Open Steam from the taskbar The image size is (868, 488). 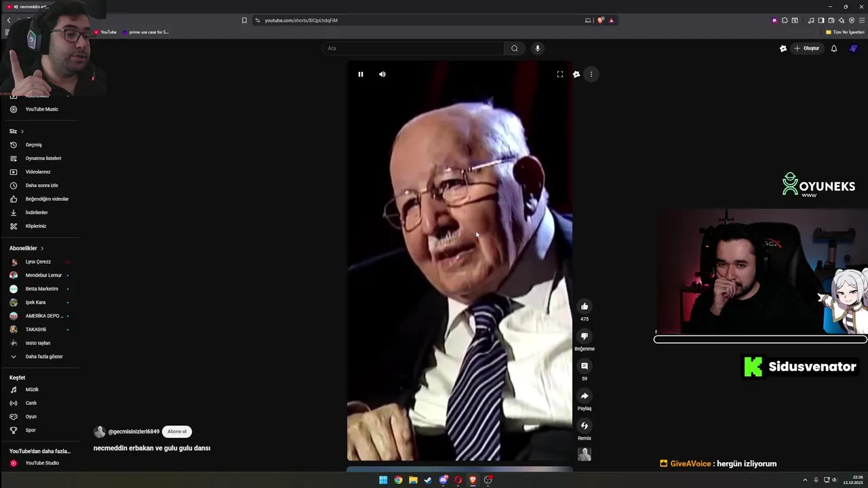[428, 480]
